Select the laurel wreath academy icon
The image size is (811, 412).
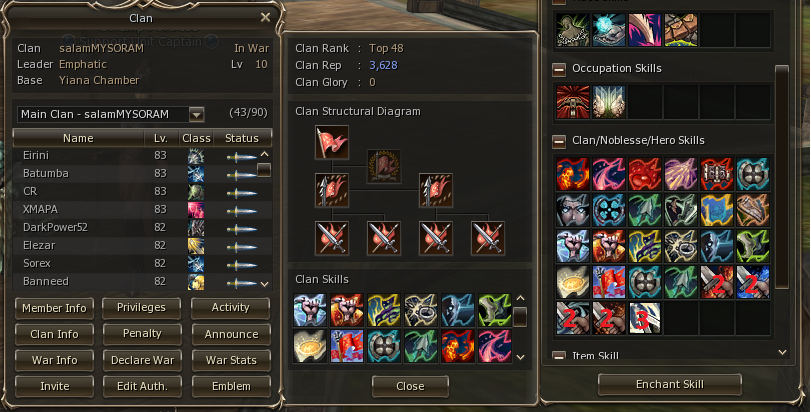pos(384,166)
